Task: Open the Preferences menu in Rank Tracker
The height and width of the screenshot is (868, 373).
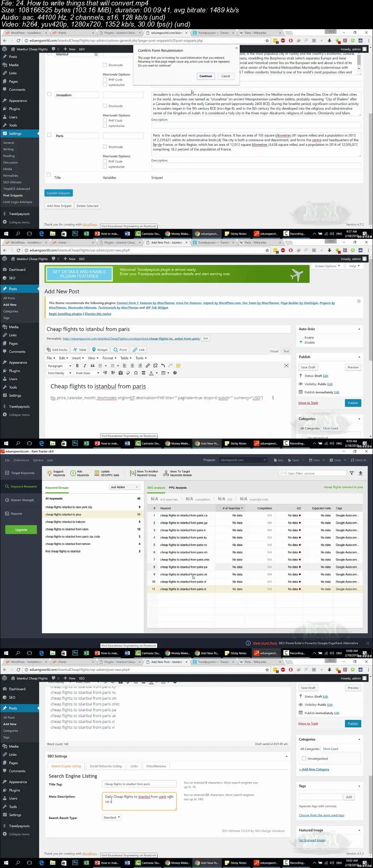Action: [21, 460]
